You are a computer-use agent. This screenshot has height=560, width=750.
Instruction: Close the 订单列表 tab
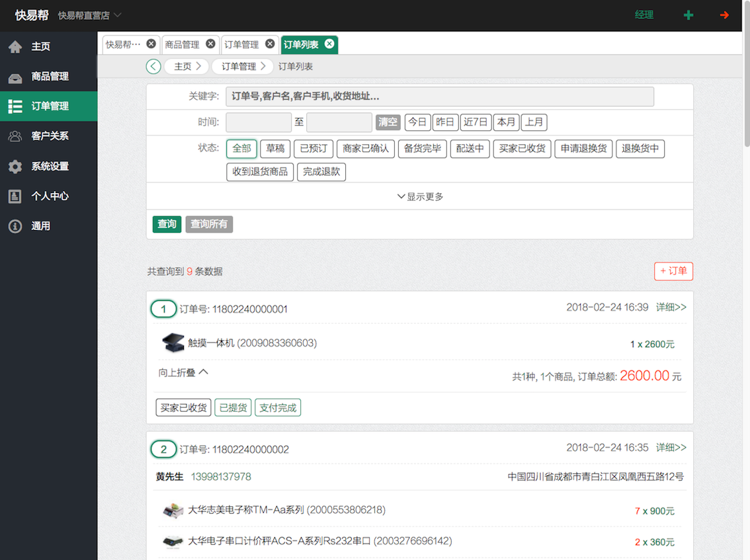click(x=329, y=44)
